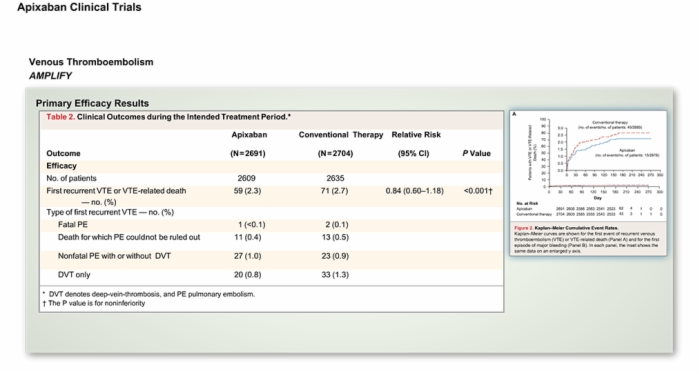Image resolution: width=700 pixels, height=374 pixels.
Task: Select the No. of patients row label
Action: point(71,178)
